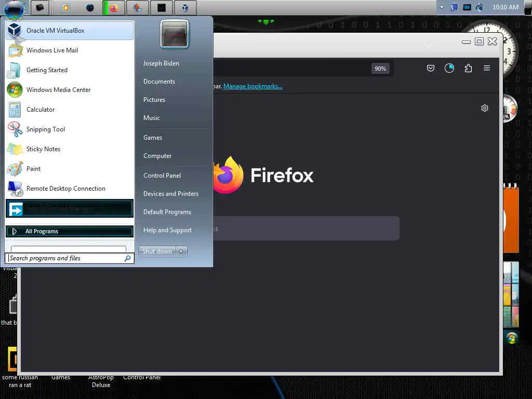Open Default Programs
Screen dimensions: 532x399
pos(167,212)
